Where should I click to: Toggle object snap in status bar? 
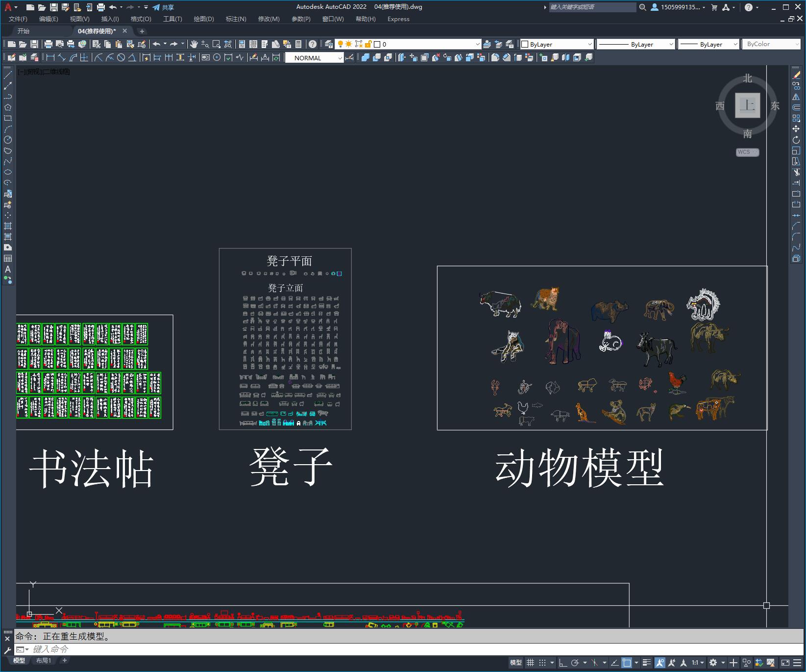[x=627, y=663]
